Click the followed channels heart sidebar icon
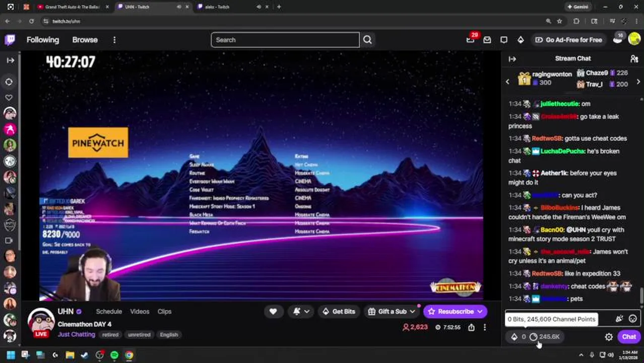Screen dimensions: 644x363 tap(9, 97)
